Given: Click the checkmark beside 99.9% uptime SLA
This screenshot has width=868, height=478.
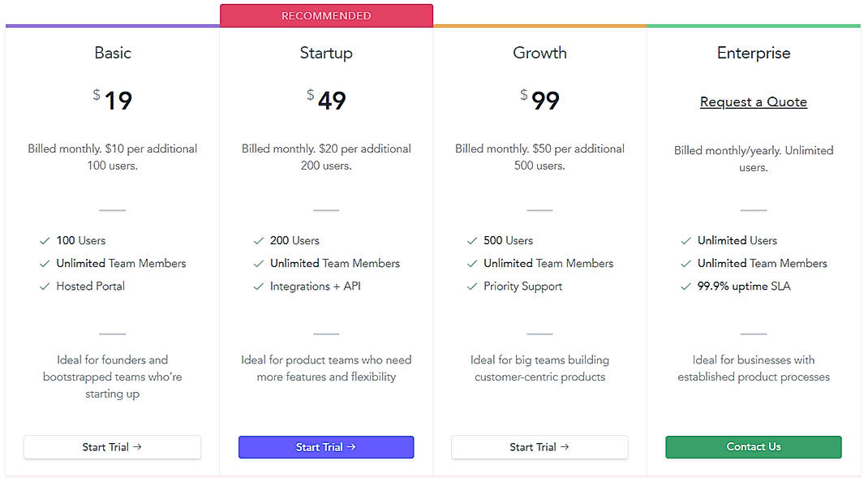Looking at the screenshot, I should pos(686,286).
